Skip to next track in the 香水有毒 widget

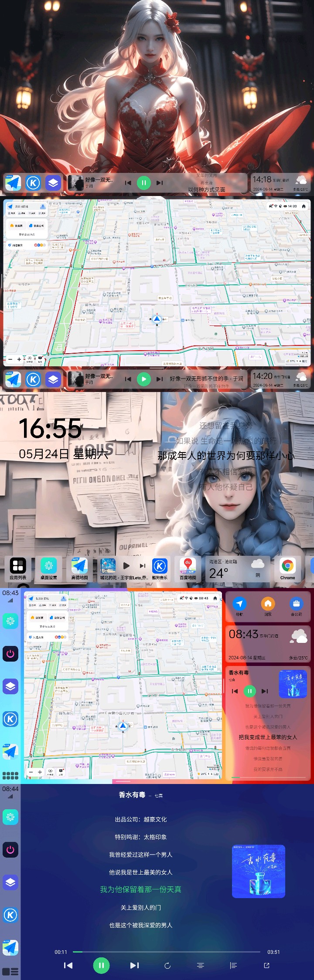264,691
